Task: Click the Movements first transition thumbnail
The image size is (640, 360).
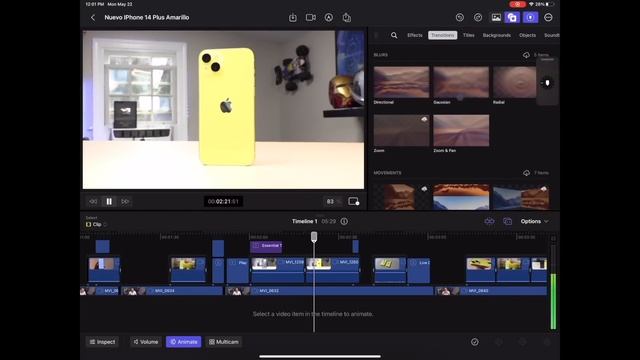Action: coord(401,197)
